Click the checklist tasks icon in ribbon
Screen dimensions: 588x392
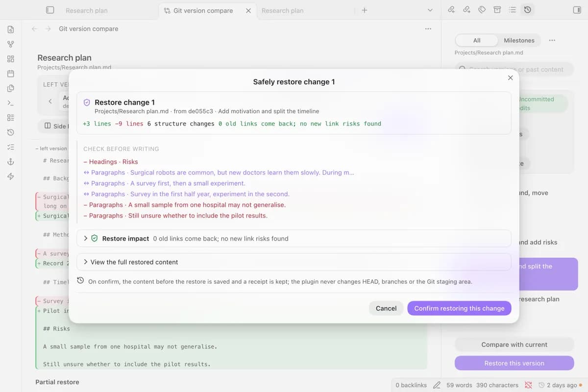(11, 147)
